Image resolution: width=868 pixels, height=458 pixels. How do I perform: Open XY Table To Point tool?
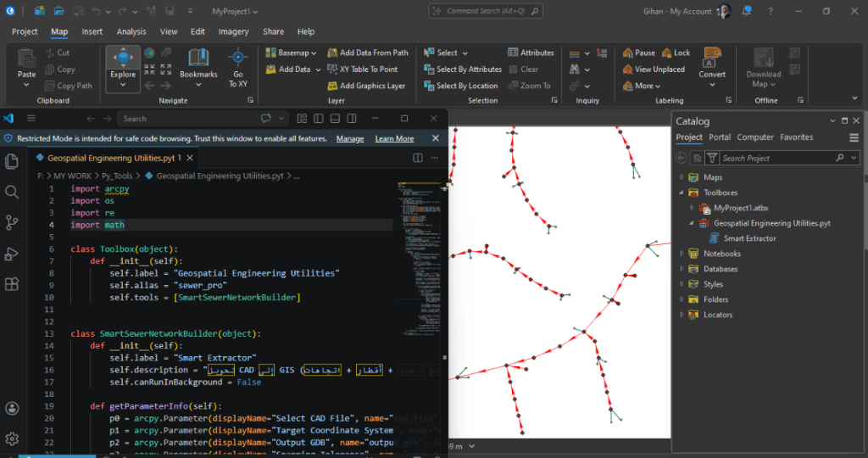coord(363,70)
